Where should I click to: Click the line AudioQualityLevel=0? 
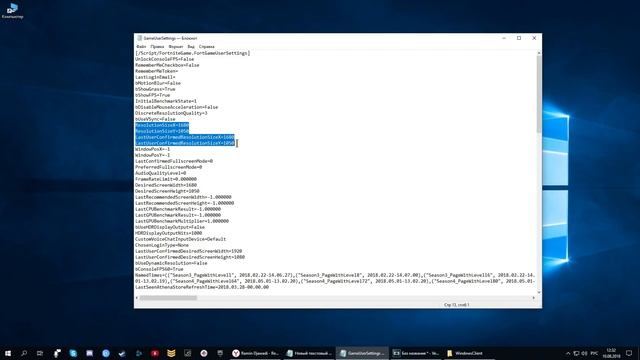click(x=160, y=173)
